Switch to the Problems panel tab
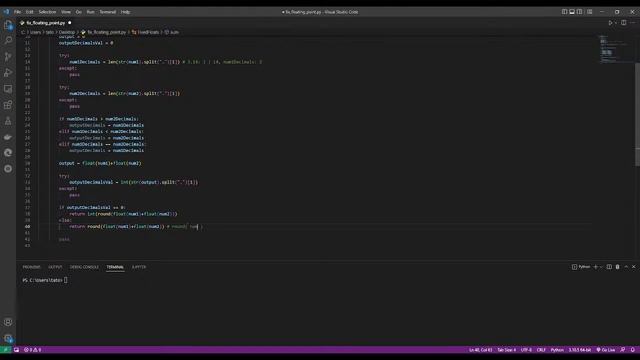 [31, 267]
